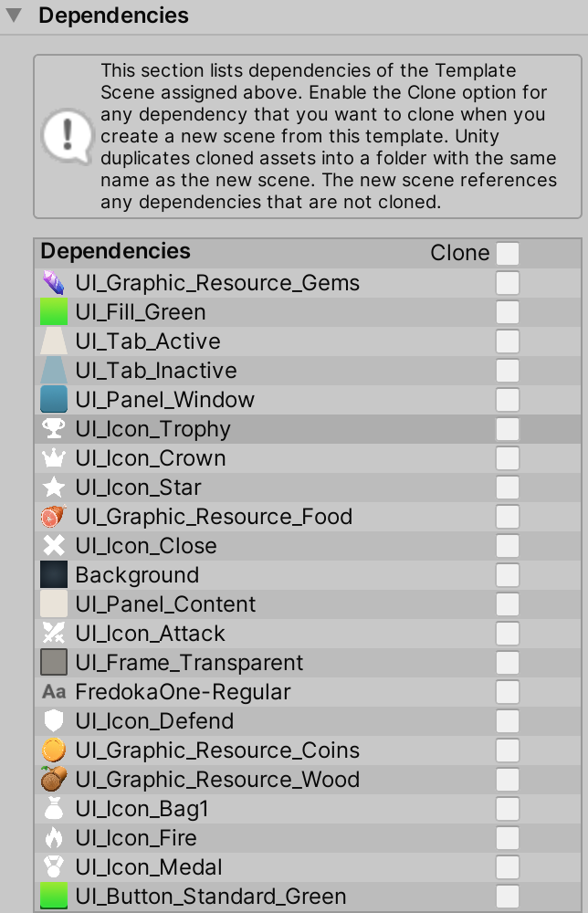The width and height of the screenshot is (588, 913).
Task: Click the crossed swords icon for UI_Icon_Attack
Action: pos(53,633)
